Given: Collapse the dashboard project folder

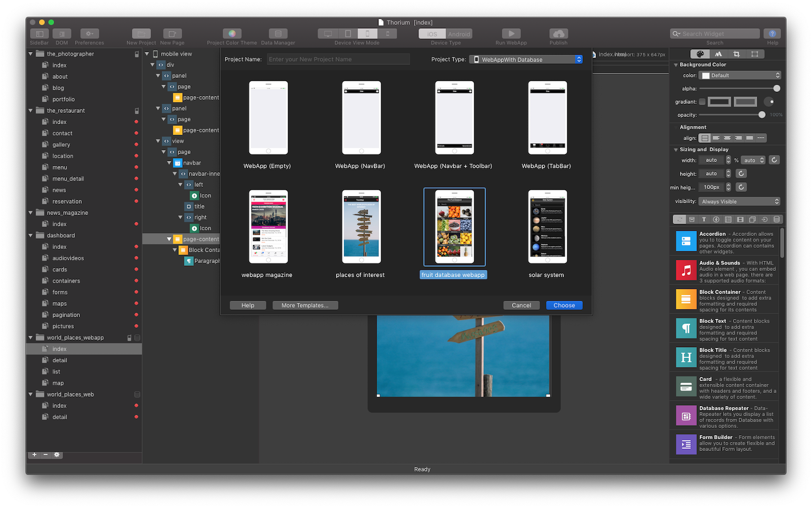Looking at the screenshot, I should (31, 235).
